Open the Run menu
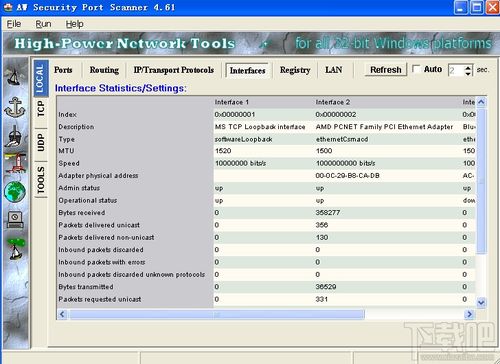500x364 pixels. pyautogui.click(x=43, y=24)
